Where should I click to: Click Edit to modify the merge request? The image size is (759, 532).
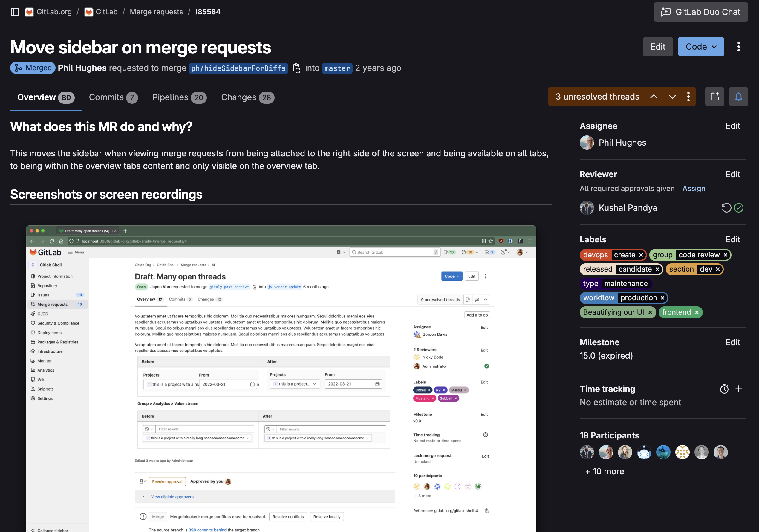click(x=658, y=47)
